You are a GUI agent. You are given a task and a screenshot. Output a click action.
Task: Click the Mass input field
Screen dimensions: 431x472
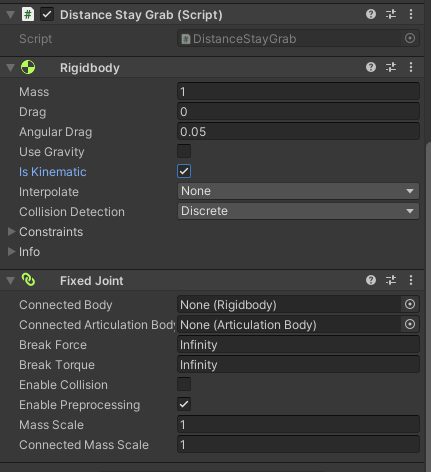click(298, 91)
